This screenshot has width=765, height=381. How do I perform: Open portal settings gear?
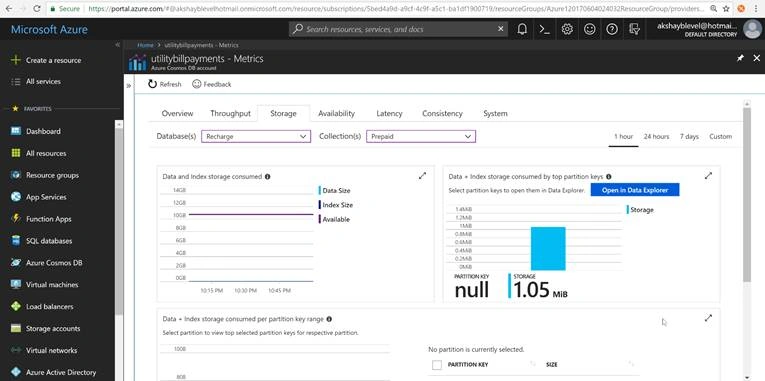pyautogui.click(x=567, y=29)
